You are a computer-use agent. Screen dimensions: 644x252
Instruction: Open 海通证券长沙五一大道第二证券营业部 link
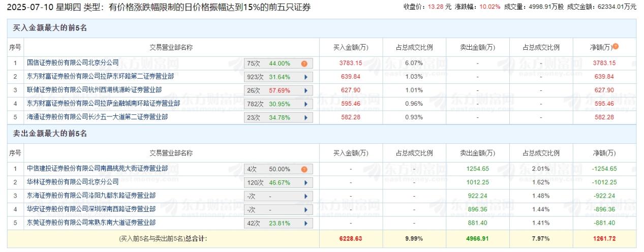[x=97, y=117]
